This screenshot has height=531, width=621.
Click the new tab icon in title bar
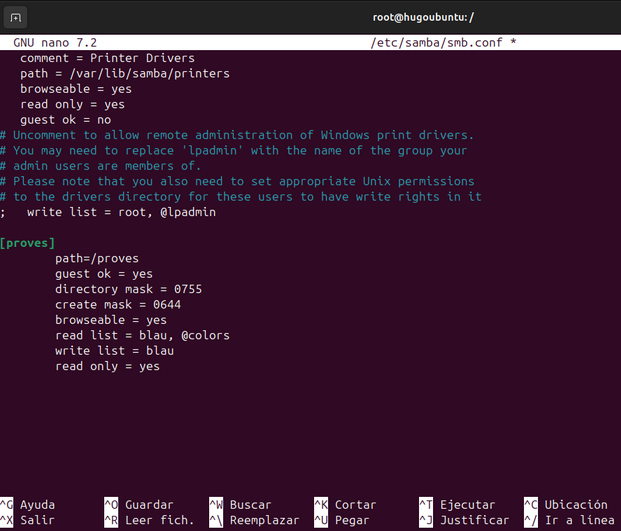(16, 17)
